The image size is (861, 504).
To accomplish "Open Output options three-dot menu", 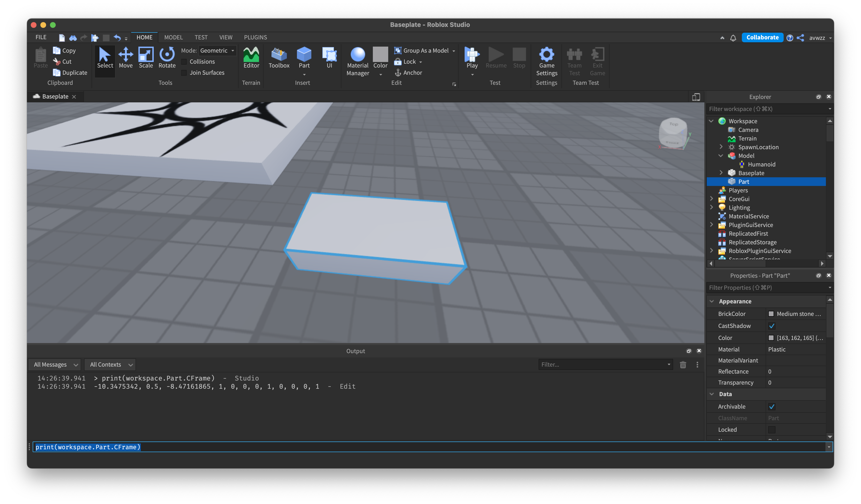I will tap(697, 365).
